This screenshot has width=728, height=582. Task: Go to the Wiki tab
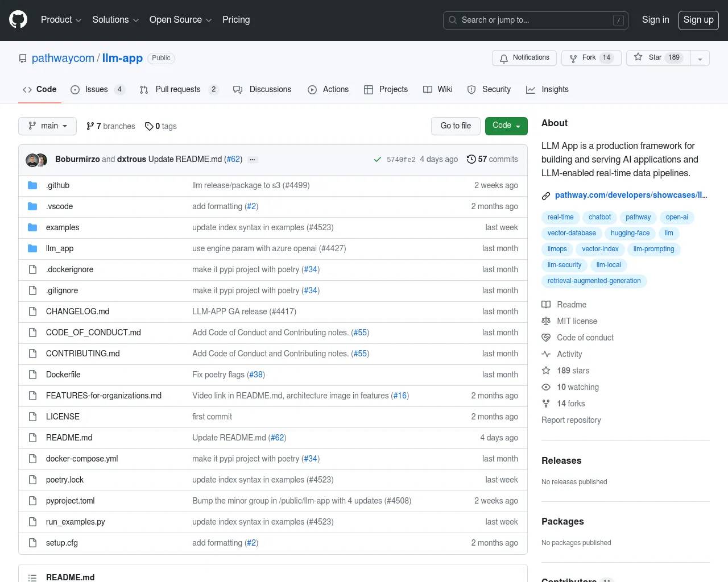(438, 89)
